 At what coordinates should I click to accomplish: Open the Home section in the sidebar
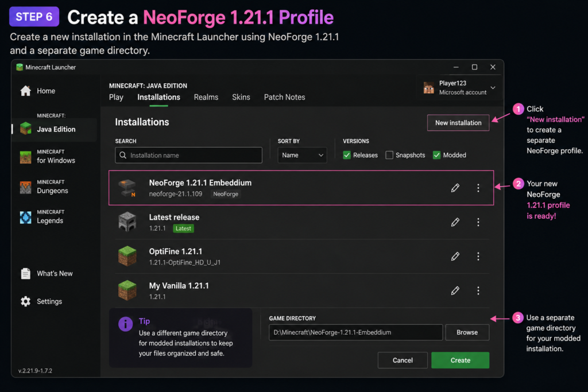(37, 91)
